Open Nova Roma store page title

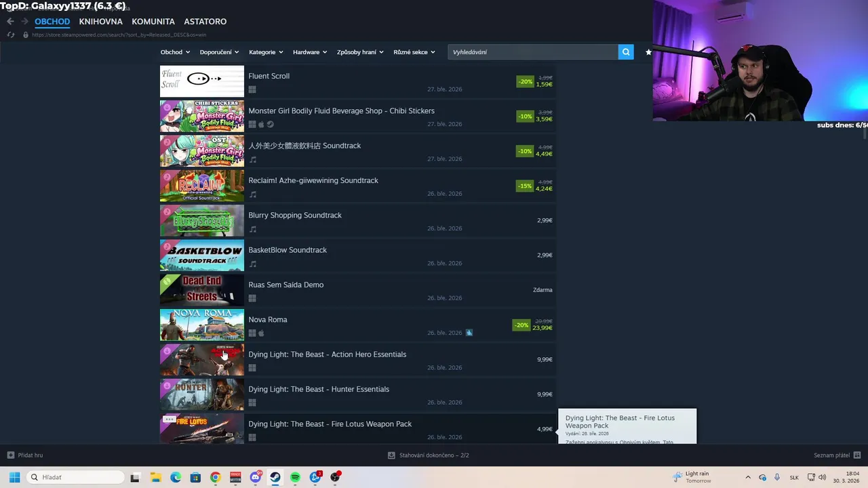click(268, 319)
